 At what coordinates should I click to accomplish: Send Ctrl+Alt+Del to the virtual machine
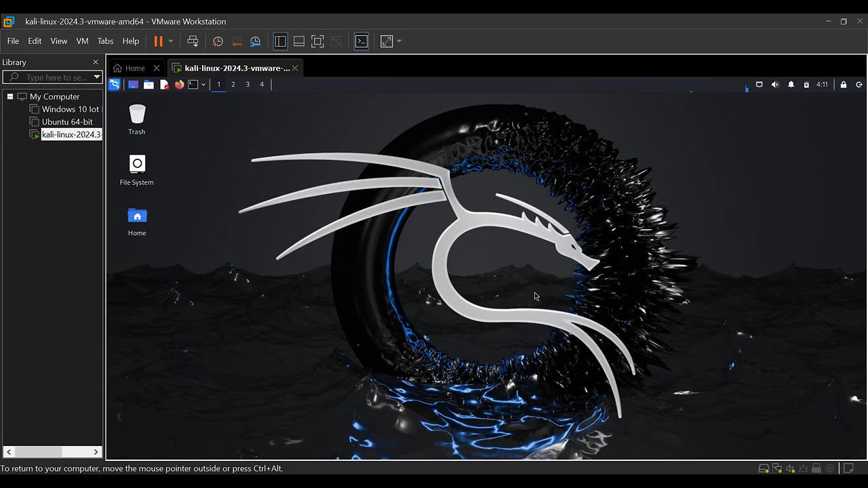[193, 41]
